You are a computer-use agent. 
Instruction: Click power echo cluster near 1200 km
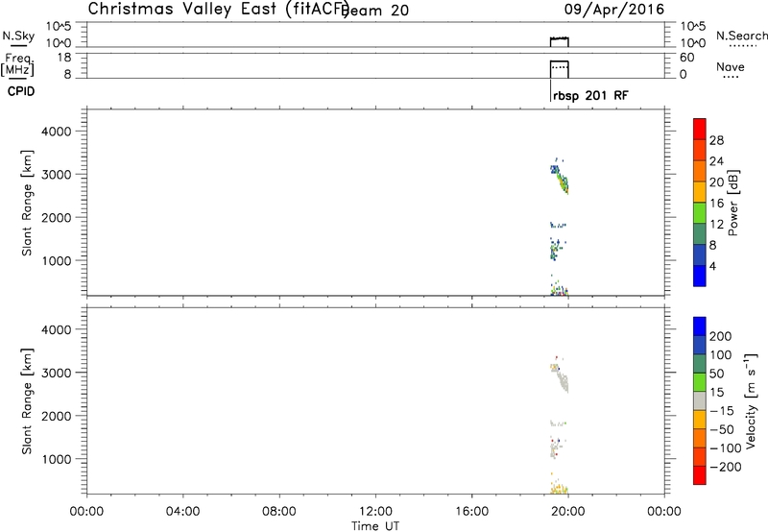556,250
